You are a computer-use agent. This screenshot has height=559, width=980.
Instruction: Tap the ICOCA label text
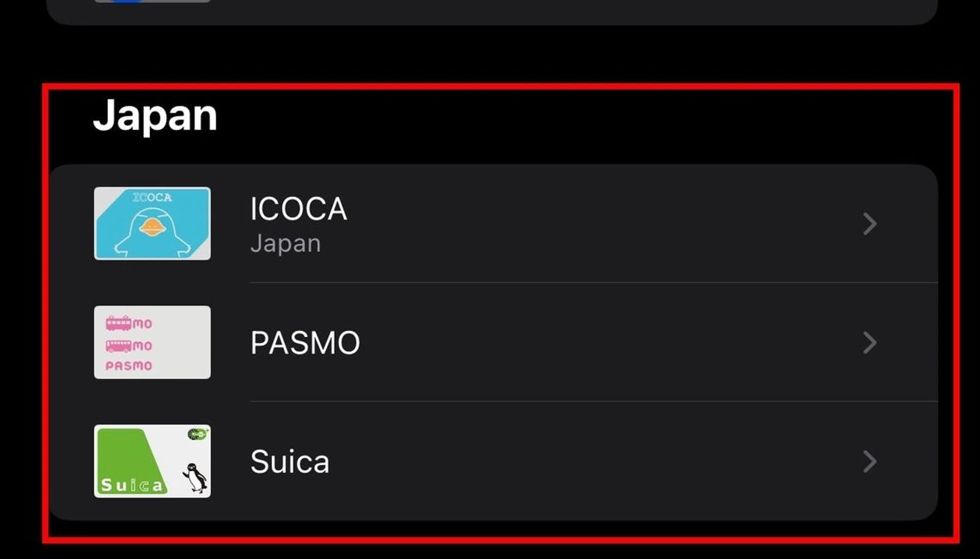pyautogui.click(x=299, y=208)
